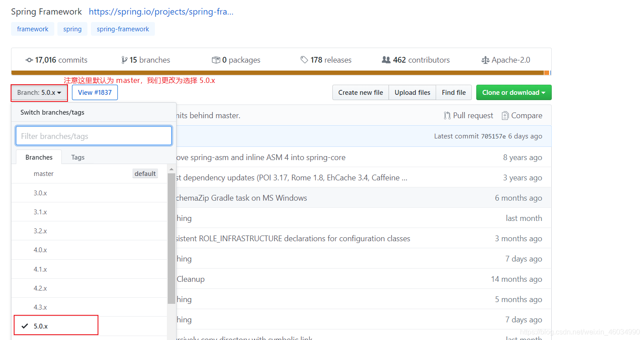The image size is (644, 340).
Task: Click the '3 years ago' timestamp
Action: coord(523,178)
